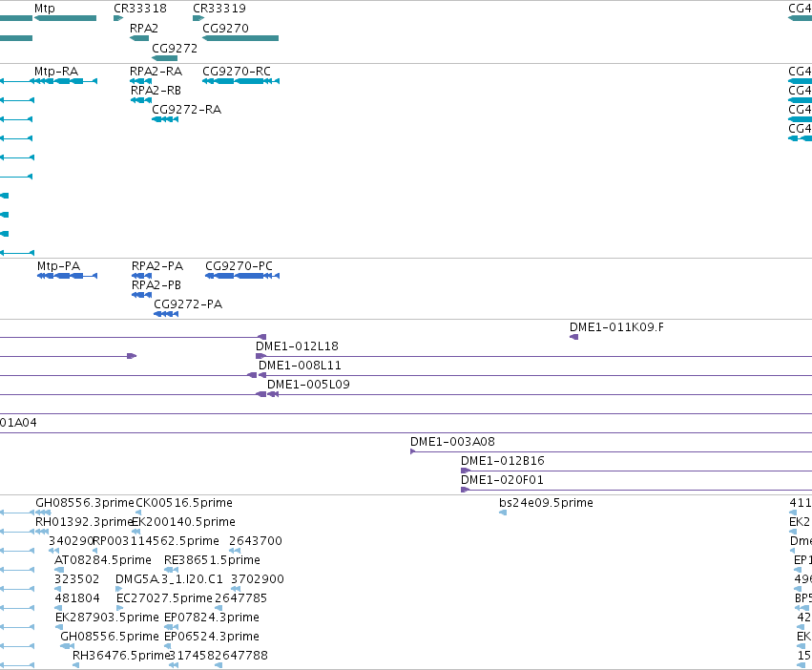This screenshot has height=670, width=812.
Task: Click the EP07824.3prime EST label
Action: (x=212, y=618)
